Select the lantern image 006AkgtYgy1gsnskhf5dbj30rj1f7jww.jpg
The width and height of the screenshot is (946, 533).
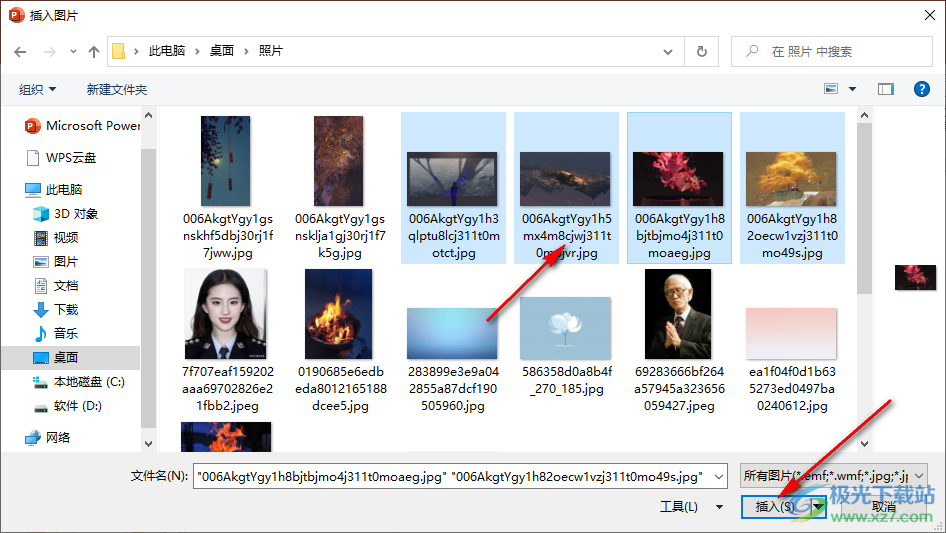coord(227,188)
